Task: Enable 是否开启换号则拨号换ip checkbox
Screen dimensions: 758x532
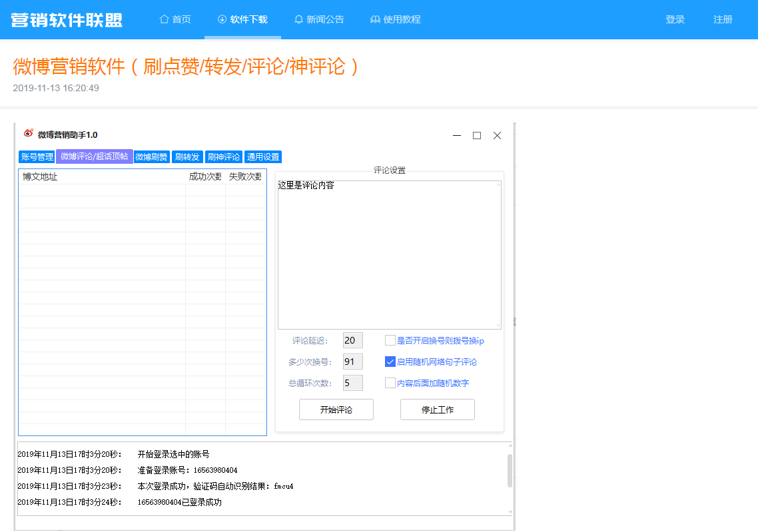Action: [x=390, y=340]
